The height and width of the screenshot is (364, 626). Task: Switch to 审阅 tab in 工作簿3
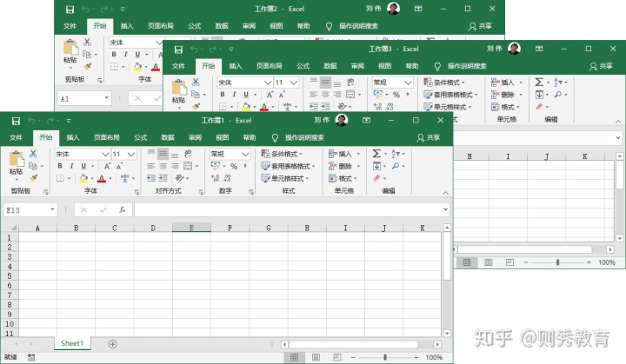[x=357, y=66]
